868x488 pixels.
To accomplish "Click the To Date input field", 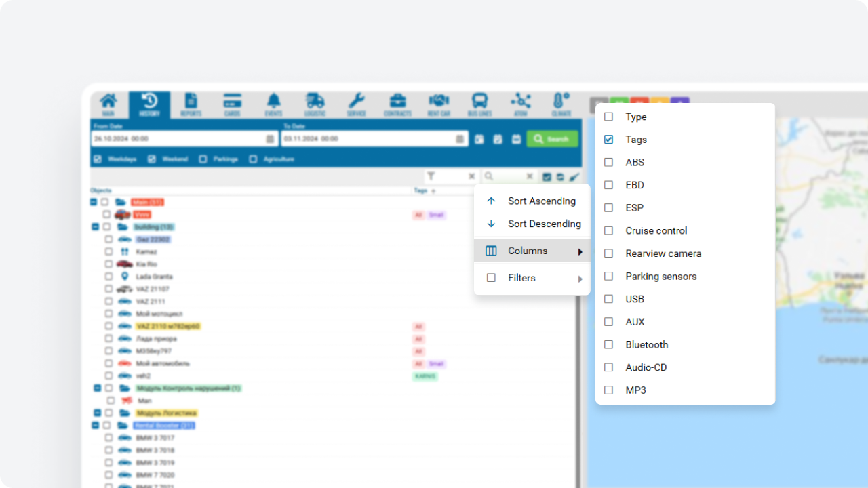I will 368,139.
